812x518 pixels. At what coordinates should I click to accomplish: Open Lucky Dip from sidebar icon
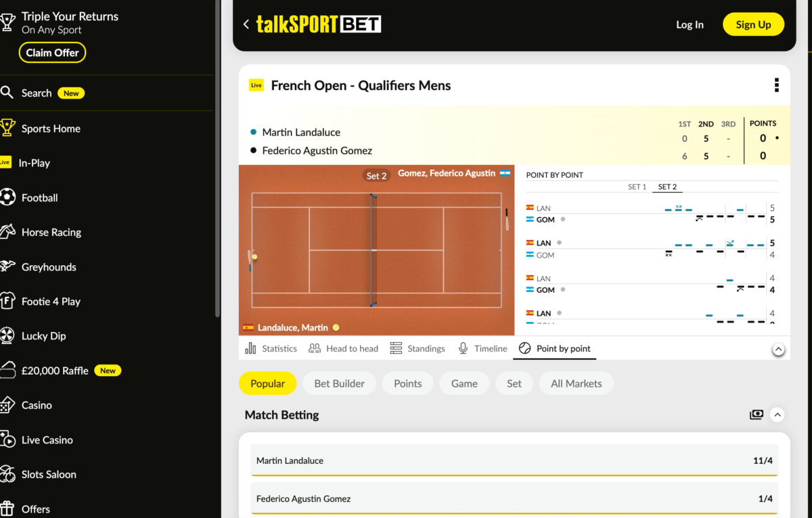pyautogui.click(x=7, y=335)
